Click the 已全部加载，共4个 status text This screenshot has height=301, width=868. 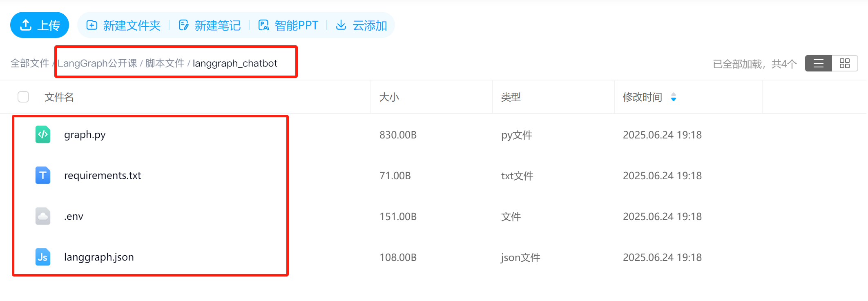click(x=755, y=64)
